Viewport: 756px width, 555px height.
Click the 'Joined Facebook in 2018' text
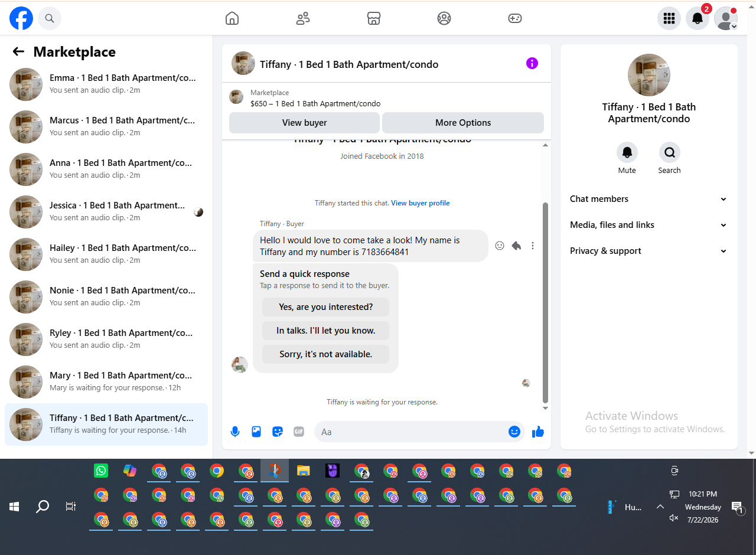coord(382,156)
